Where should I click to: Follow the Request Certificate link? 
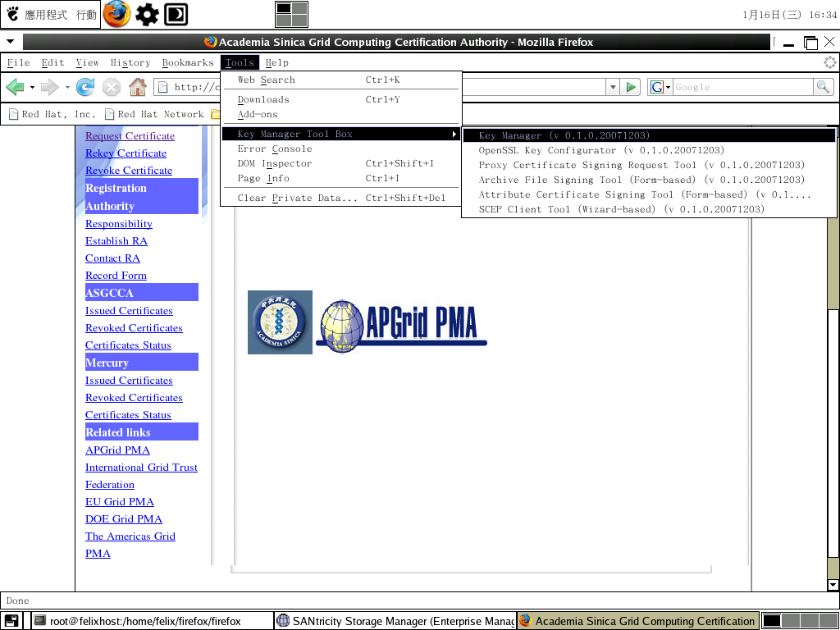(130, 136)
